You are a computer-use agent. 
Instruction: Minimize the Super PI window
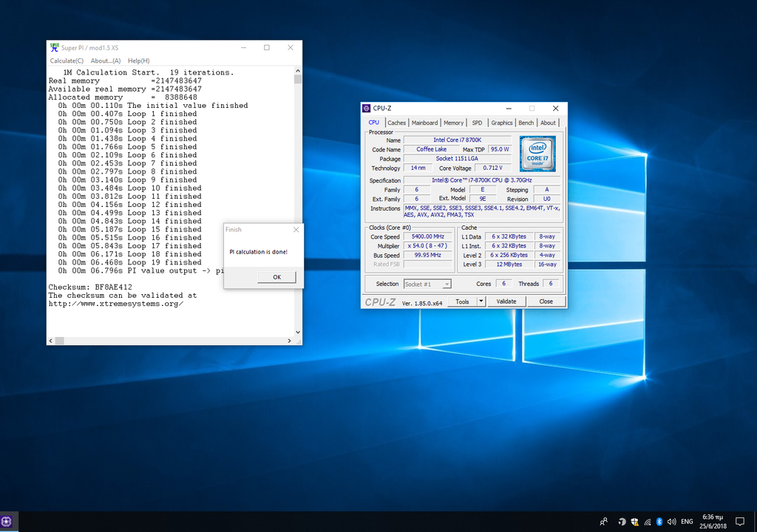(x=244, y=47)
